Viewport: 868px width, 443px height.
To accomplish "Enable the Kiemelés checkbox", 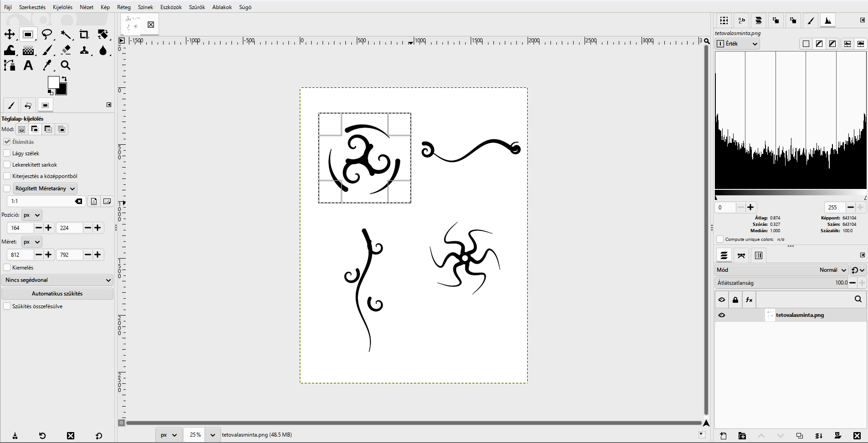I will [x=7, y=267].
